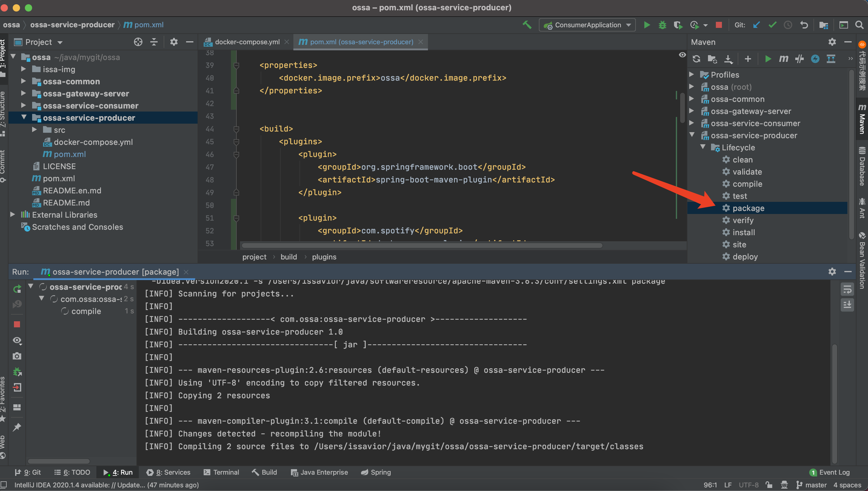Open the 8: Services tool window
The width and height of the screenshot is (868, 491).
click(168, 472)
